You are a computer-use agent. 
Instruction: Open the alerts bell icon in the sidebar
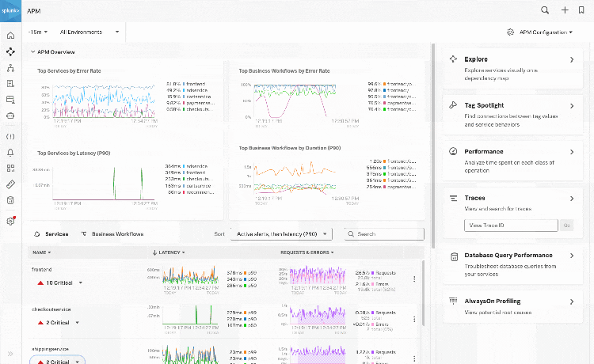10,152
